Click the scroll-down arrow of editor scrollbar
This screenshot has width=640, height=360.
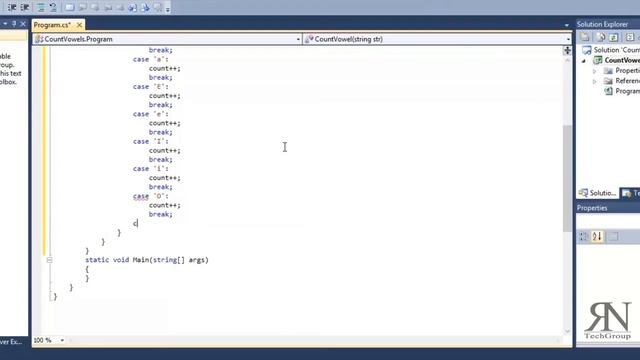567,331
